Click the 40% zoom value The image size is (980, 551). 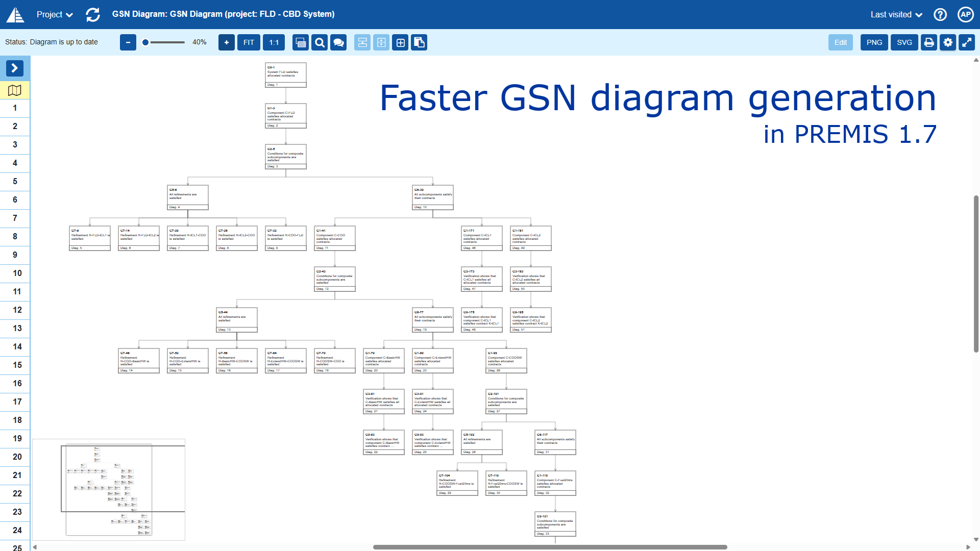point(200,42)
